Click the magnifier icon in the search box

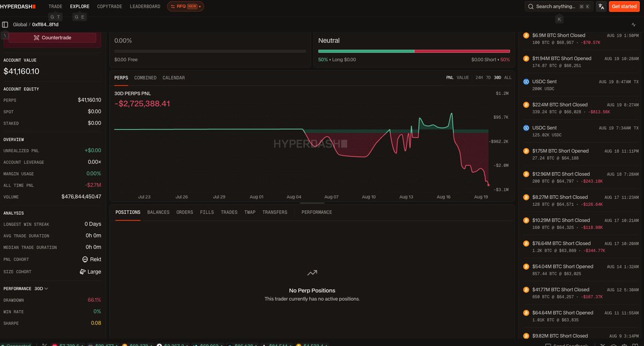click(531, 6)
